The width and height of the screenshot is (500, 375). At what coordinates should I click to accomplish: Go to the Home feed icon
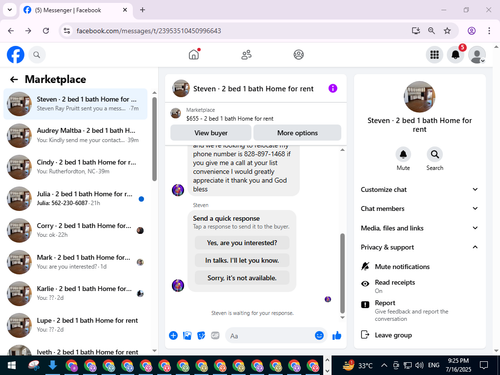coord(194,54)
